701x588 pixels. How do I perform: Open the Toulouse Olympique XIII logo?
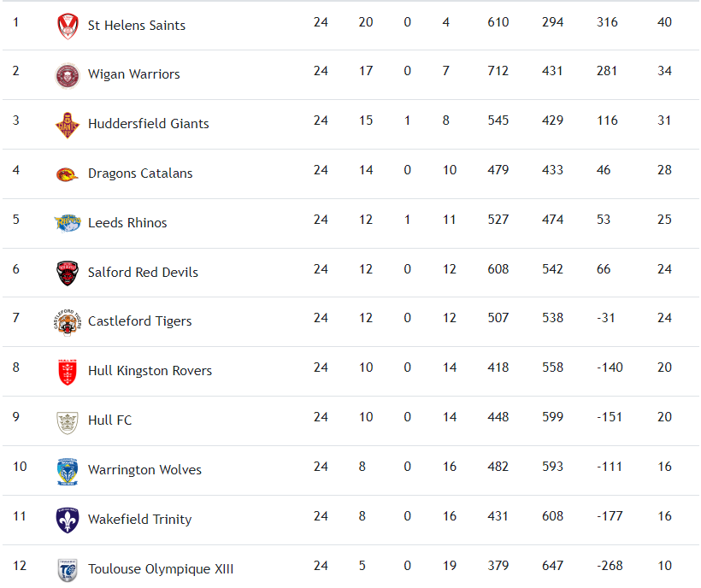(67, 569)
